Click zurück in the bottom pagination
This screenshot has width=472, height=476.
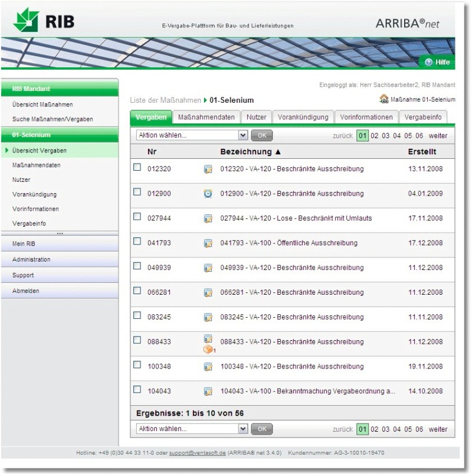click(x=342, y=429)
